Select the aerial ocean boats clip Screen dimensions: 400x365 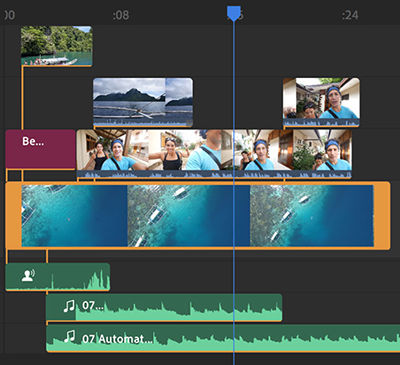tap(198, 216)
